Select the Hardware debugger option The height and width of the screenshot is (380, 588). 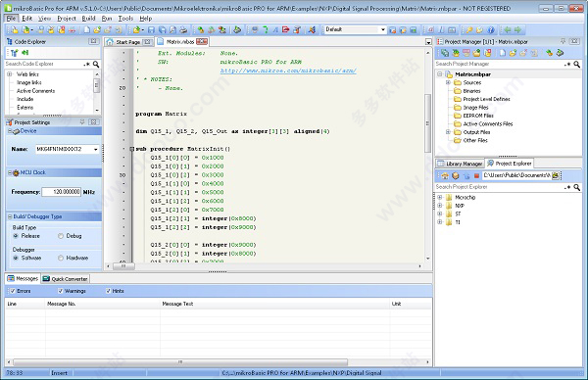point(61,258)
